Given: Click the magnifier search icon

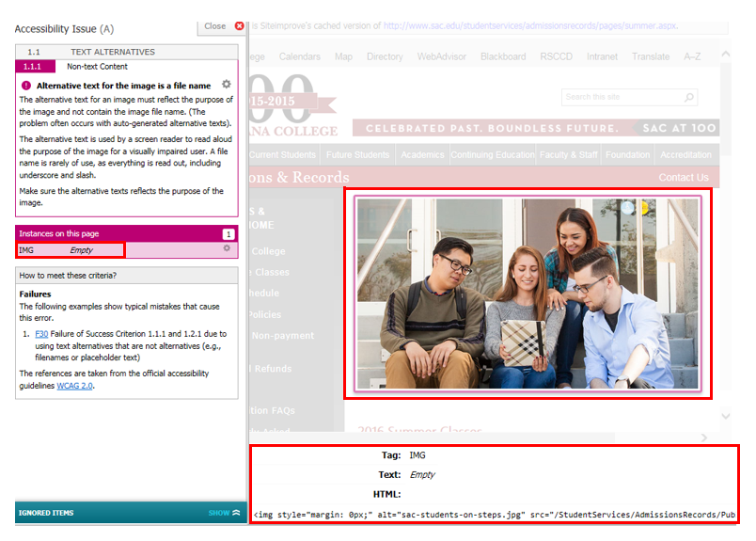Looking at the screenshot, I should (689, 98).
